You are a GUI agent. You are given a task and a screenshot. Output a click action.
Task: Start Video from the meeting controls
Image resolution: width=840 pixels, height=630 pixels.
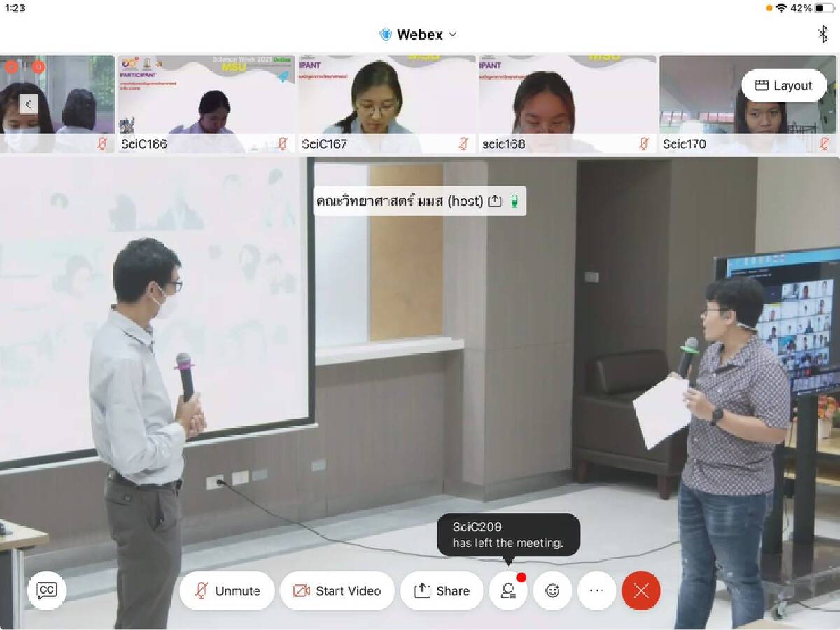[x=337, y=591]
